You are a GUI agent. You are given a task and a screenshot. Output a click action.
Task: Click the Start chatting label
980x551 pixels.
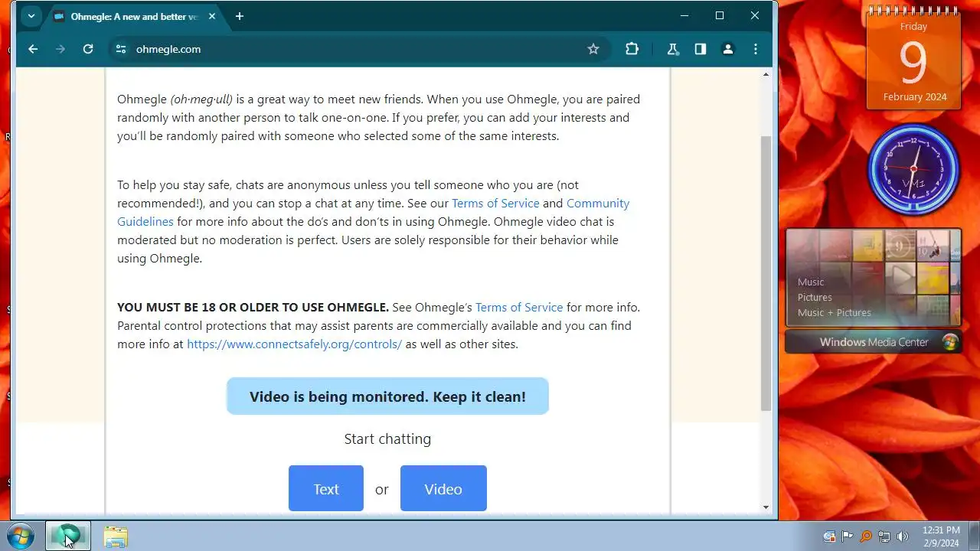(387, 439)
